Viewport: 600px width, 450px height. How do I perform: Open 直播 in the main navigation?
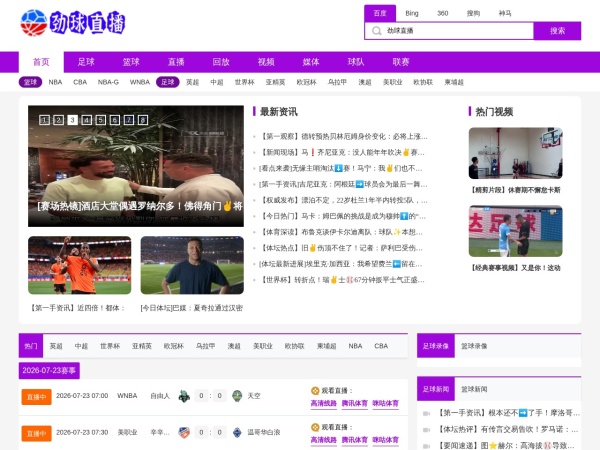click(176, 62)
